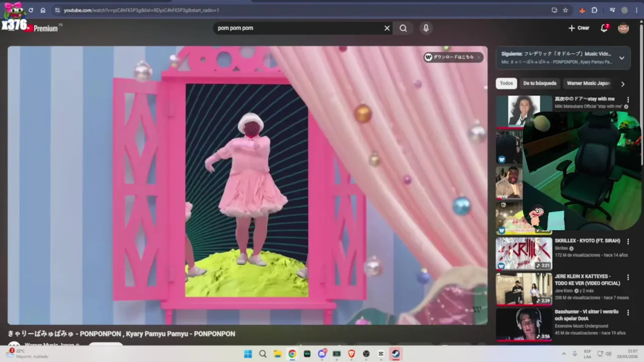Click the Basshunter video thumbnail
Viewport: 644px width, 362px height.
(x=524, y=324)
